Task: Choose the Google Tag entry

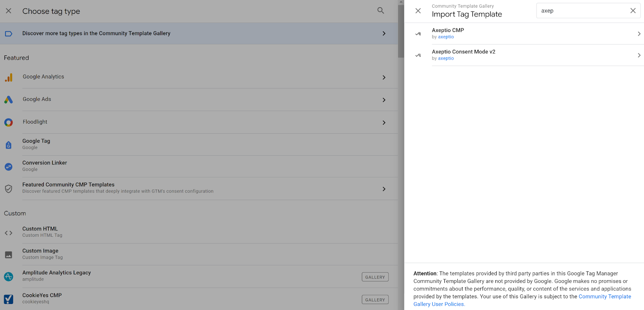Action: [199, 145]
